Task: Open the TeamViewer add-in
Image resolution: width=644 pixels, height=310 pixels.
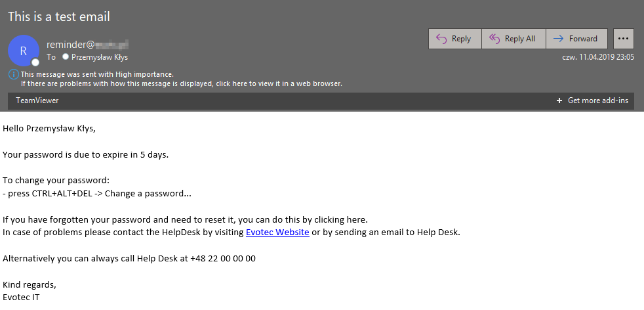Action: pyautogui.click(x=37, y=100)
